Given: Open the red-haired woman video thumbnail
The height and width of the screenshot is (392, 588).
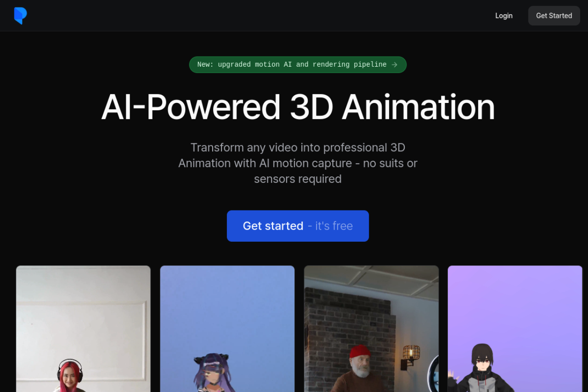Looking at the screenshot, I should (x=83, y=329).
